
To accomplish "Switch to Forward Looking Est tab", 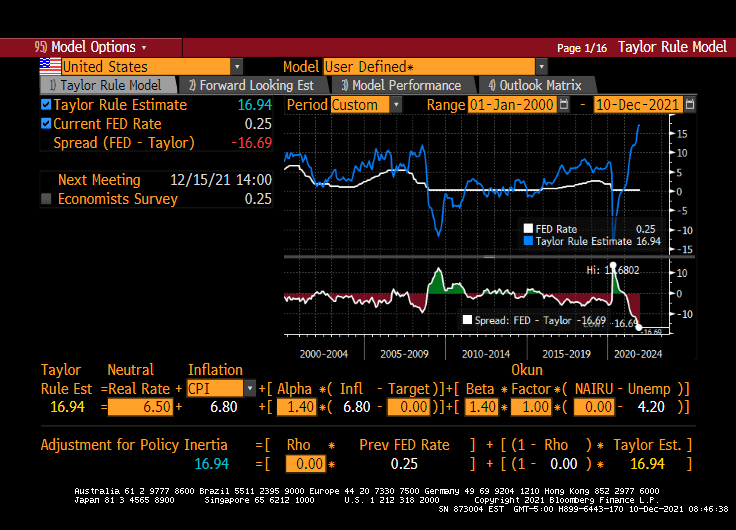I will (x=251, y=86).
